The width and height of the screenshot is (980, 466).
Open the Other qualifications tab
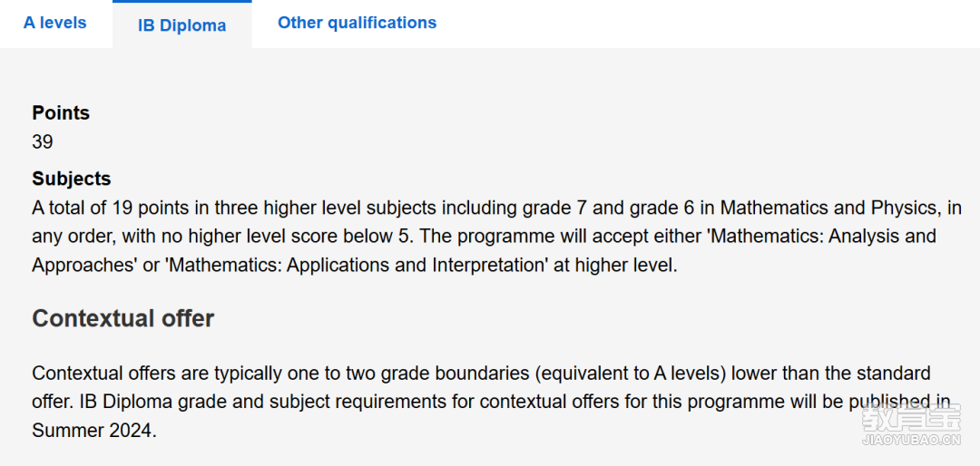tap(357, 23)
